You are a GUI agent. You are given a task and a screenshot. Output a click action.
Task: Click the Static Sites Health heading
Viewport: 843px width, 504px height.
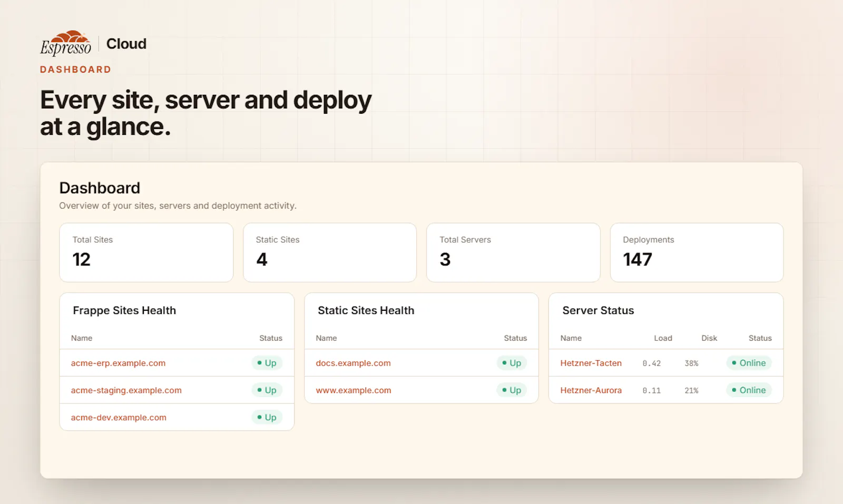(366, 311)
